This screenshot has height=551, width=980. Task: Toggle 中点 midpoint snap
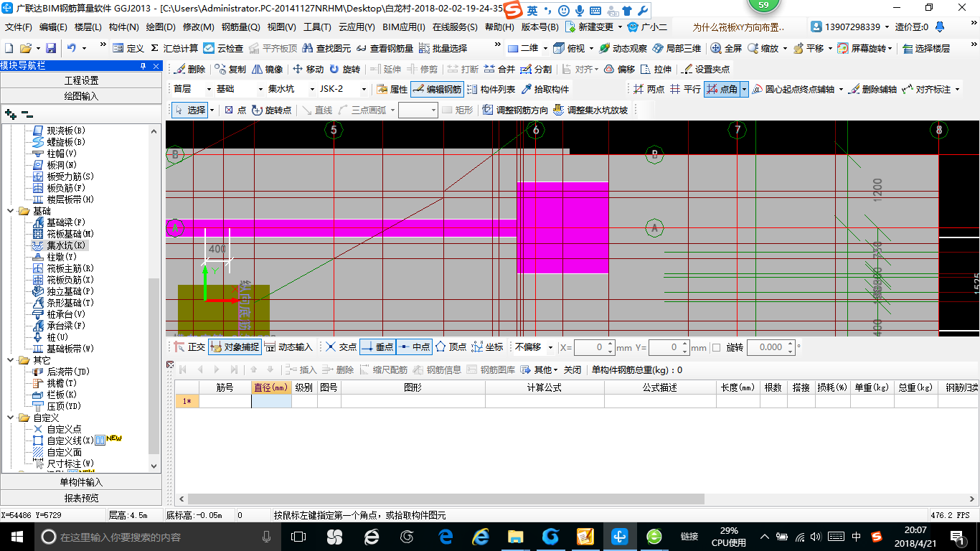(x=414, y=347)
